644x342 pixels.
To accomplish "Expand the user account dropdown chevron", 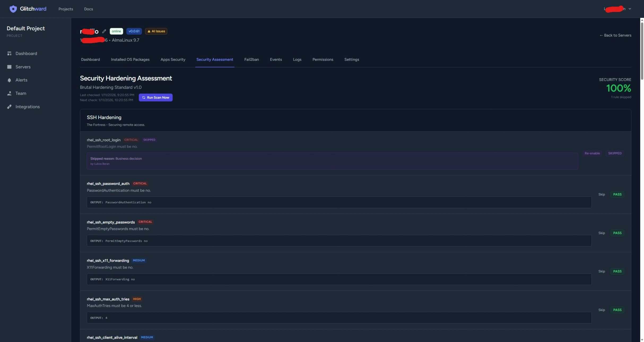I will point(630,9).
